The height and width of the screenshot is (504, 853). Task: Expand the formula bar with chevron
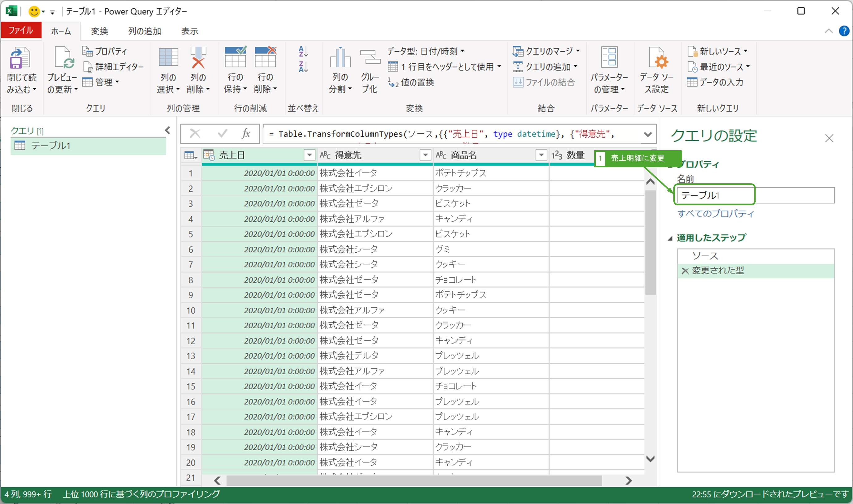pyautogui.click(x=648, y=135)
